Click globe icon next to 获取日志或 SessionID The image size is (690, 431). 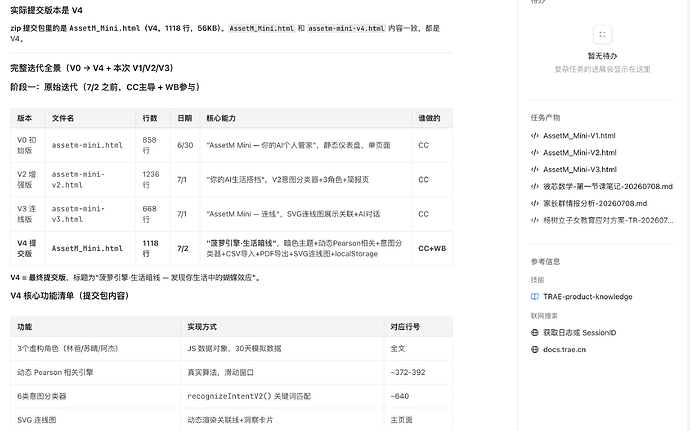tap(535, 333)
